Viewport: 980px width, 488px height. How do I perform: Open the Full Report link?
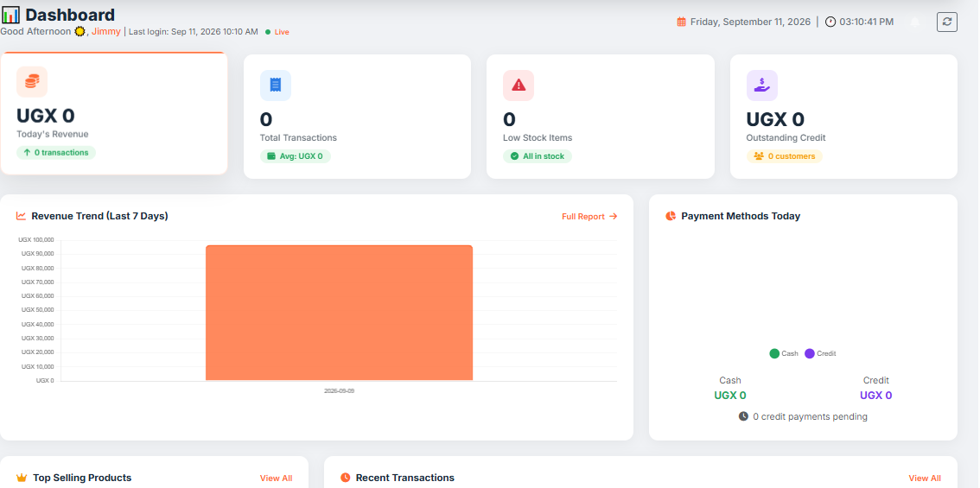(x=589, y=217)
